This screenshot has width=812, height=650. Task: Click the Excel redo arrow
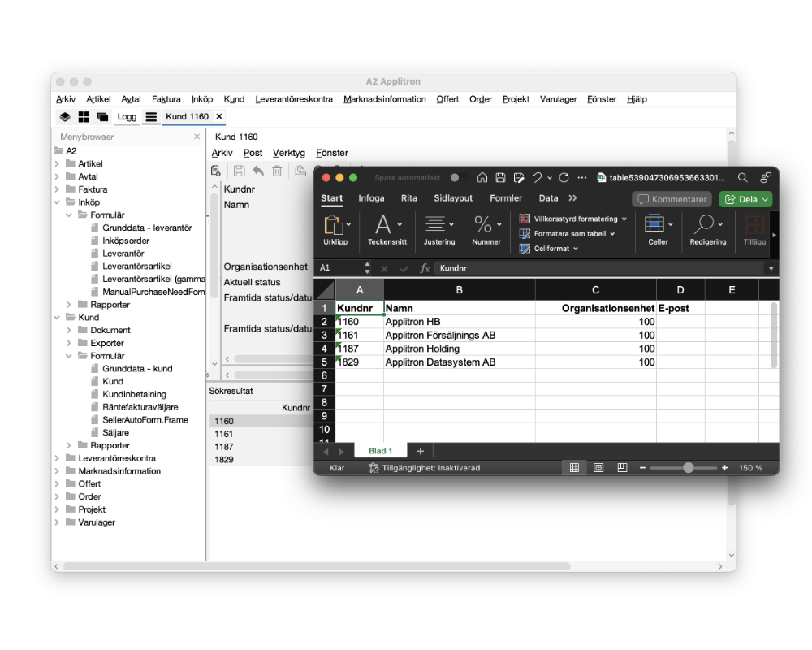564,178
